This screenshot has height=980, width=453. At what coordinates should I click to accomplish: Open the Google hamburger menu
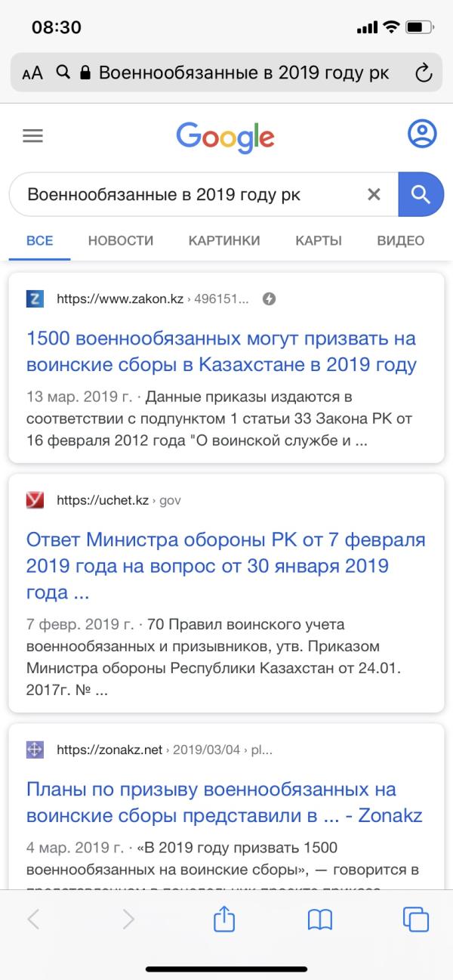[x=32, y=136]
